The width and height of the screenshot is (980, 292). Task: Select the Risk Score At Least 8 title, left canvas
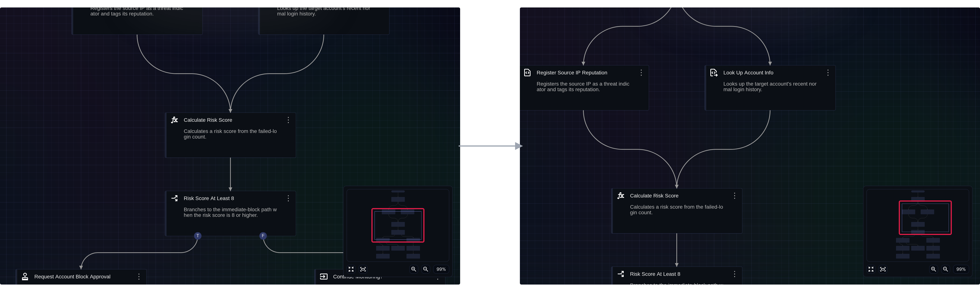209,198
